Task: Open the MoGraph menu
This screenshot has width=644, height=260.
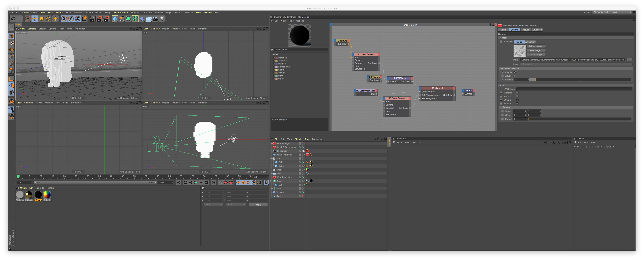Action: (136, 13)
